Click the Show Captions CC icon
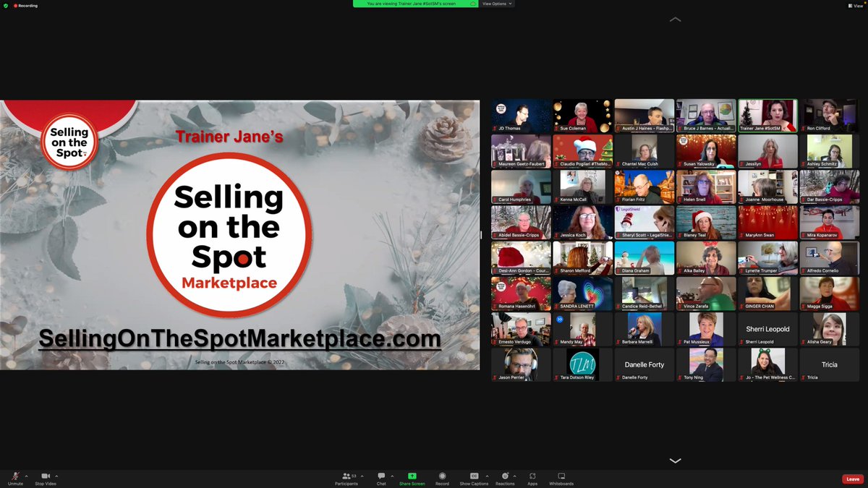Image resolution: width=868 pixels, height=488 pixels. [x=475, y=476]
